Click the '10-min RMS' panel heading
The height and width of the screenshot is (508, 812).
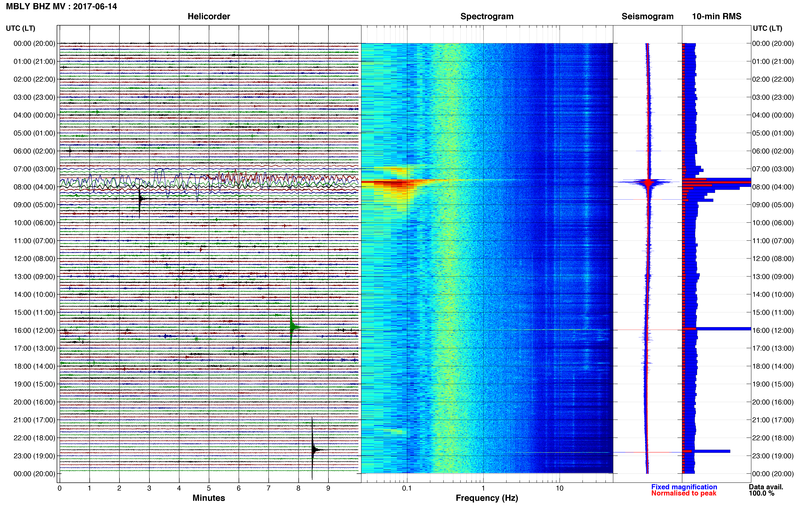(717, 16)
